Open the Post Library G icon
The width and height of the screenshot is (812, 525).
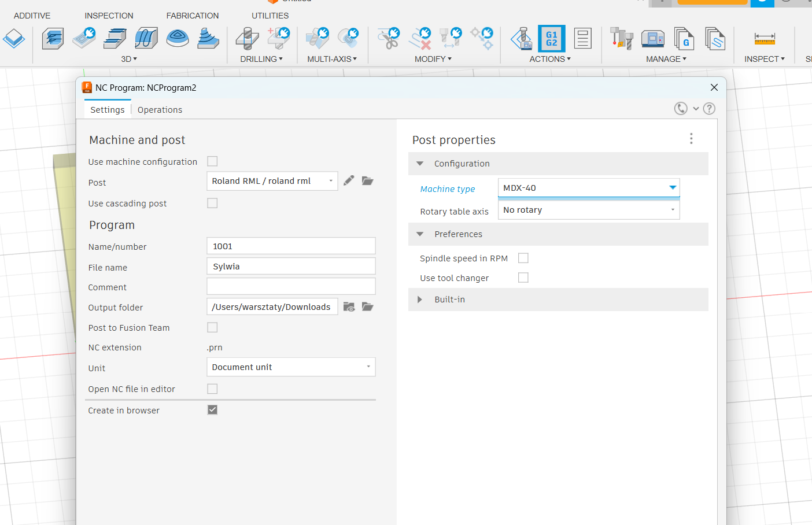pyautogui.click(x=684, y=39)
